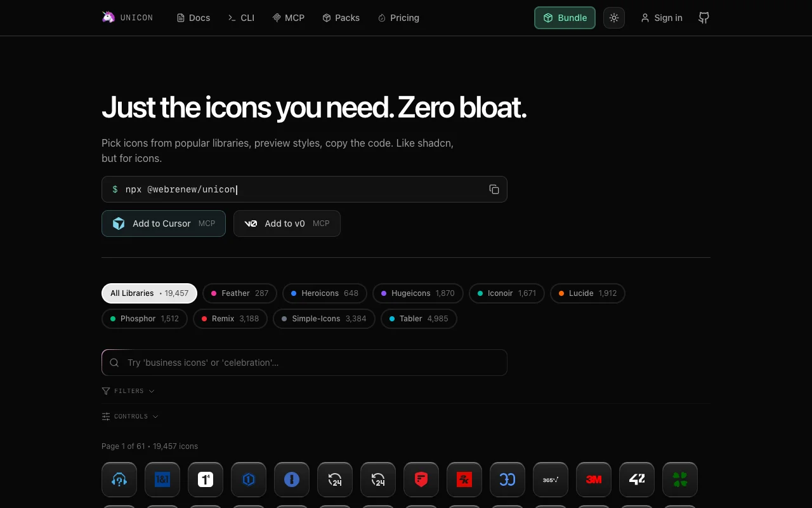Show all libraries of icons
This screenshot has height=508, width=812.
coord(149,293)
